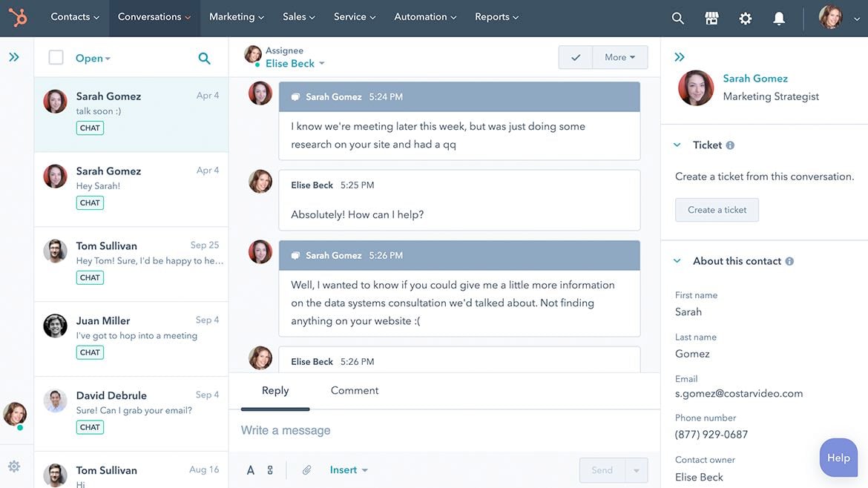The width and height of the screenshot is (868, 488).
Task: Switch to the Comment tab
Action: coord(354,390)
